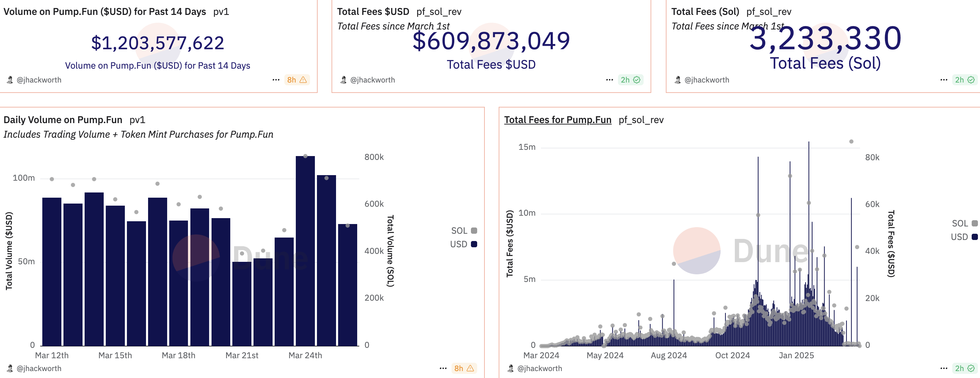Viewport: 980px width, 378px height.
Task: Open three-dot menu on Total Fees $USD card
Action: pos(609,80)
